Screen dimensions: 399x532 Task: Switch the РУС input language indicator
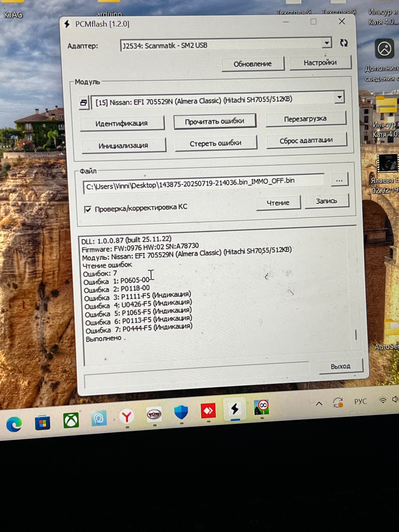(x=360, y=401)
